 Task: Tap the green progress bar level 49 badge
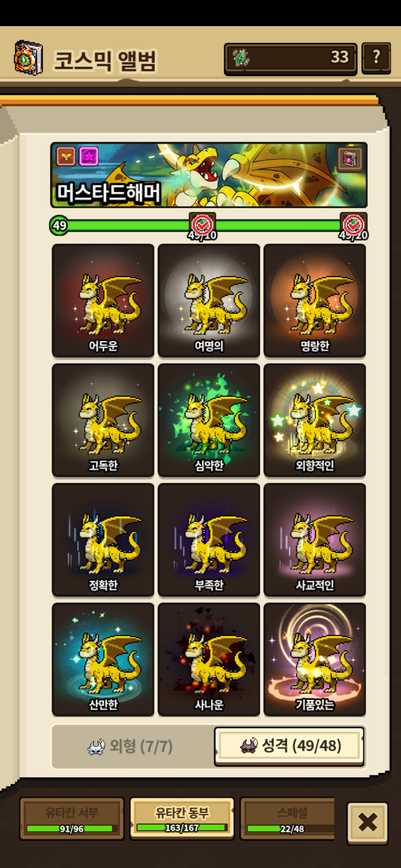59,225
